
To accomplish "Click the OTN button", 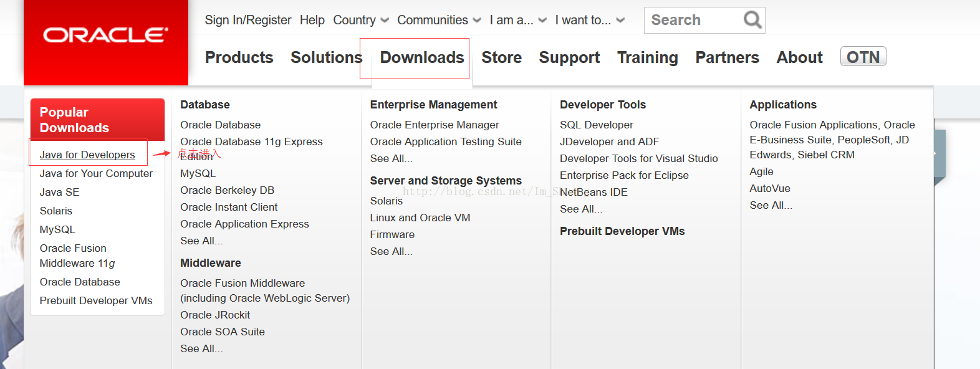I will 863,57.
